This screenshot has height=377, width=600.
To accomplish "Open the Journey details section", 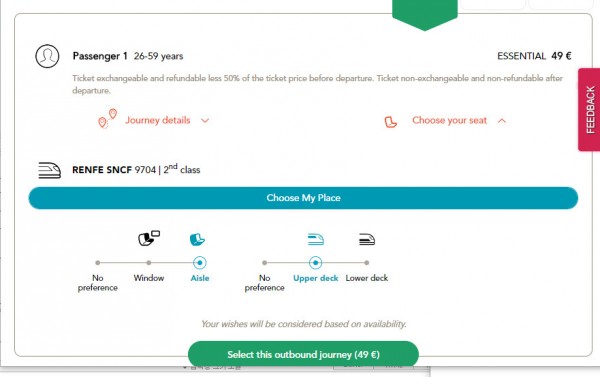I will 158,120.
